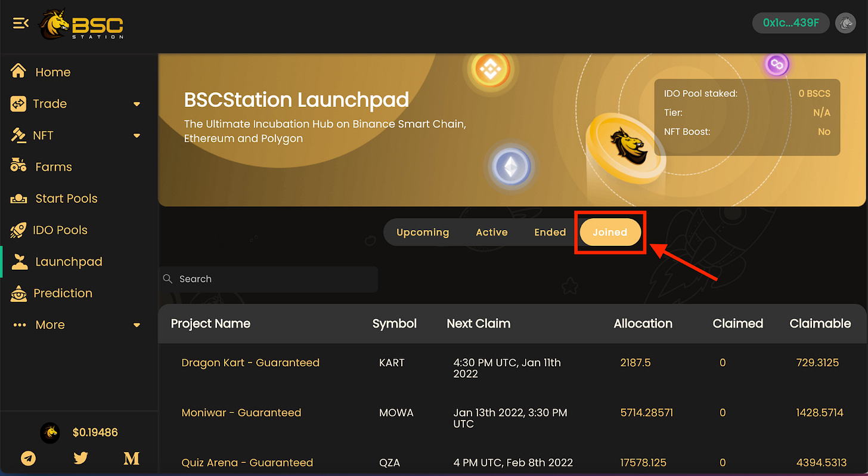The width and height of the screenshot is (868, 476).
Task: Click the Launchpad sprout icon
Action: click(x=20, y=261)
